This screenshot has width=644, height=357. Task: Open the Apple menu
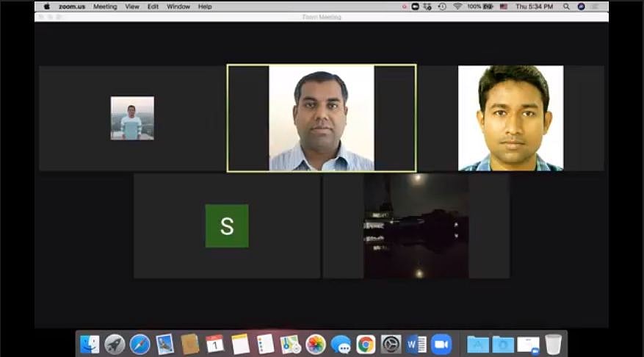pos(47,7)
